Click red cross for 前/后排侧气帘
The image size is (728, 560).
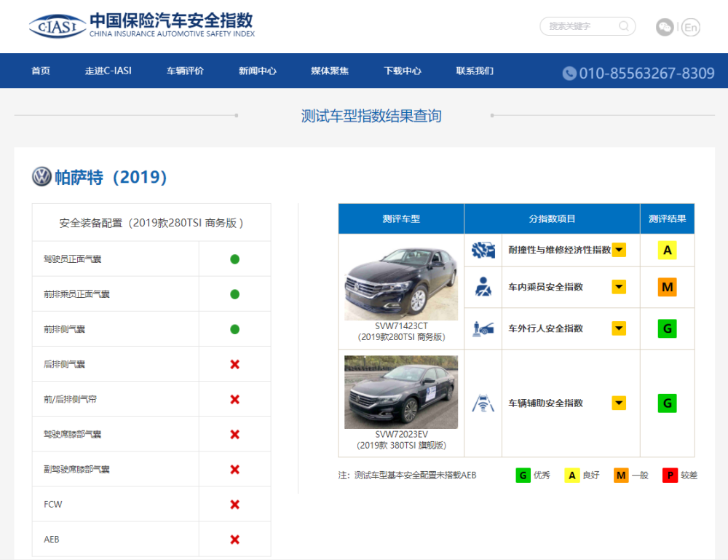click(x=235, y=399)
